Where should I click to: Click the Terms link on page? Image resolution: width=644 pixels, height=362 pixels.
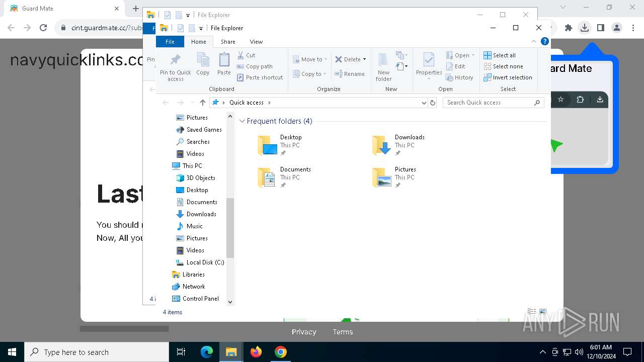coord(343,332)
